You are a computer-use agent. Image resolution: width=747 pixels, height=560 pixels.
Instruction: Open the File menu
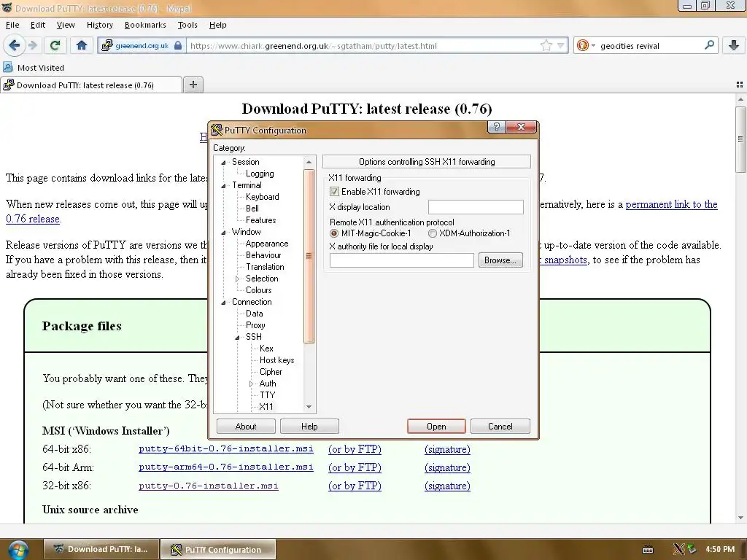[x=12, y=25]
